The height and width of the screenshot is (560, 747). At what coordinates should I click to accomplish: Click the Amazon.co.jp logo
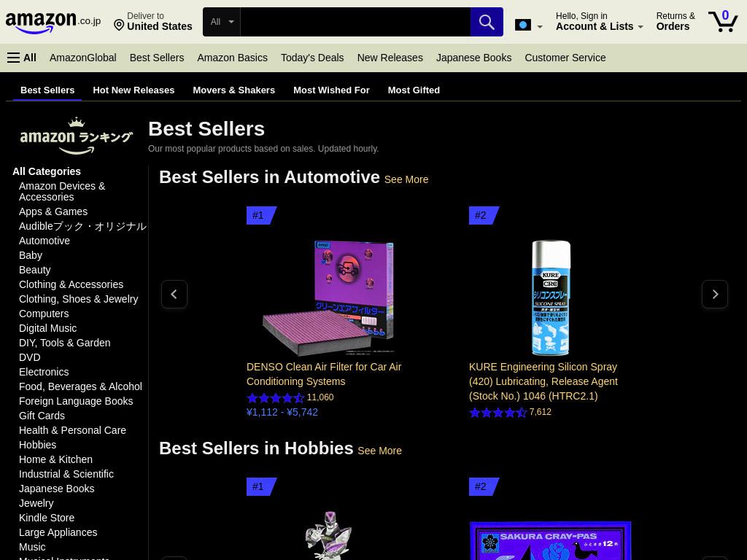(53, 23)
